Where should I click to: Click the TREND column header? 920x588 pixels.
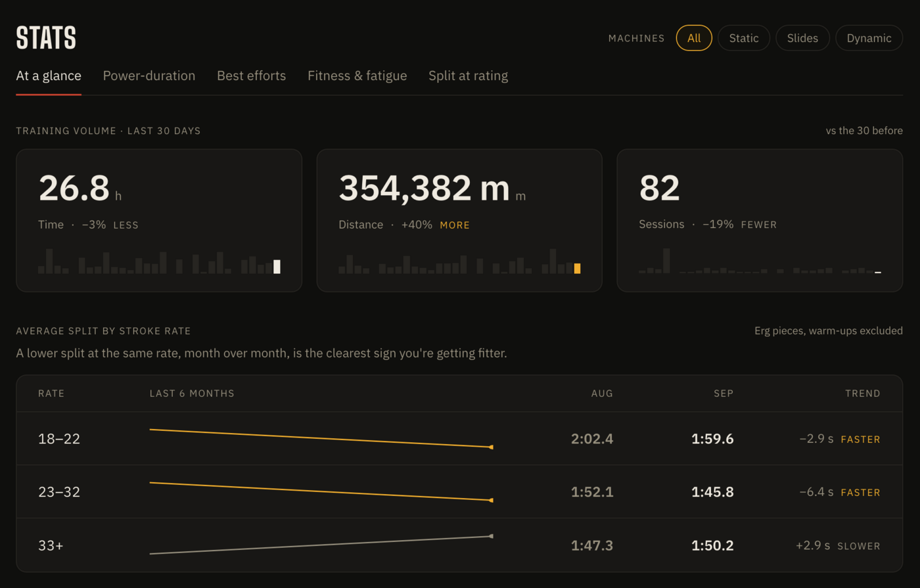click(x=863, y=394)
